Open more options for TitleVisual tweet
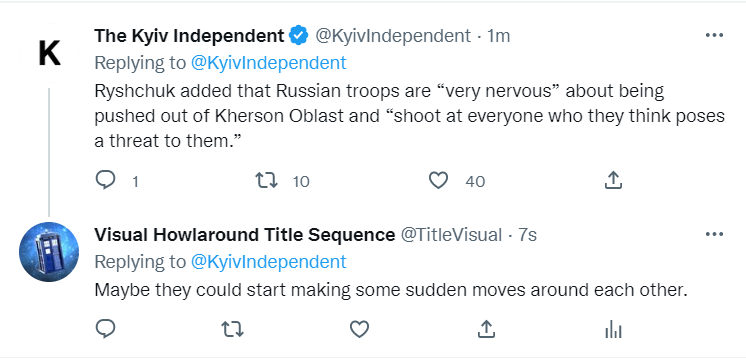 pos(714,234)
